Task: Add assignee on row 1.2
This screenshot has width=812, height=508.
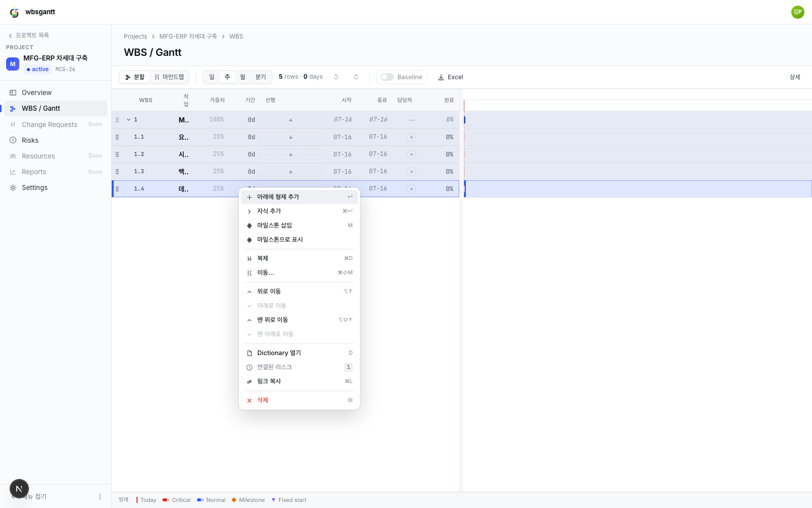Action: click(x=412, y=154)
